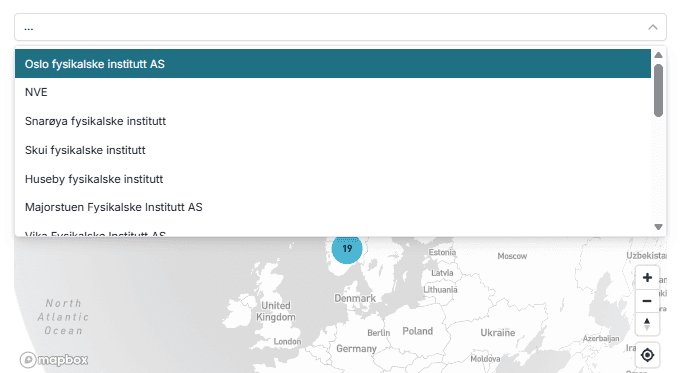The width and height of the screenshot is (681, 373).
Task: Select Huseby fysikalske institutt
Action: pos(333,179)
